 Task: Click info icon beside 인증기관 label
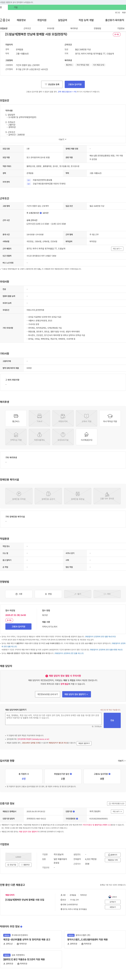coord(74,811)
